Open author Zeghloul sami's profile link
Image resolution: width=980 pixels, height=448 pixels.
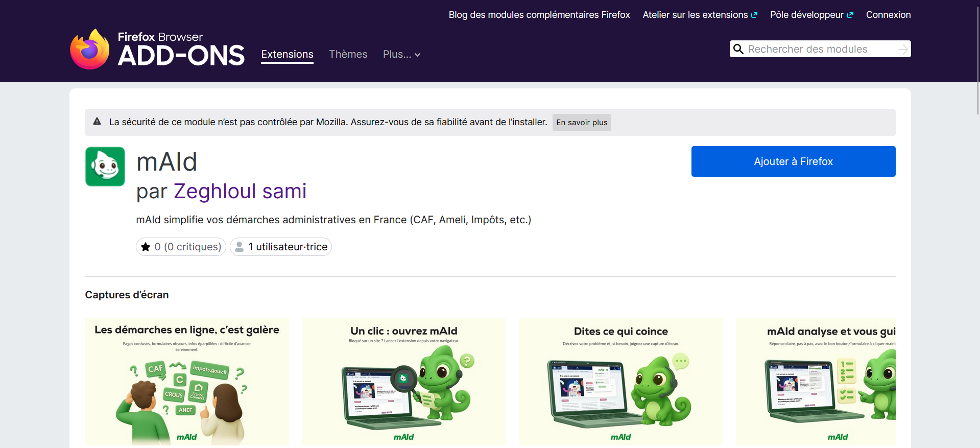[240, 191]
